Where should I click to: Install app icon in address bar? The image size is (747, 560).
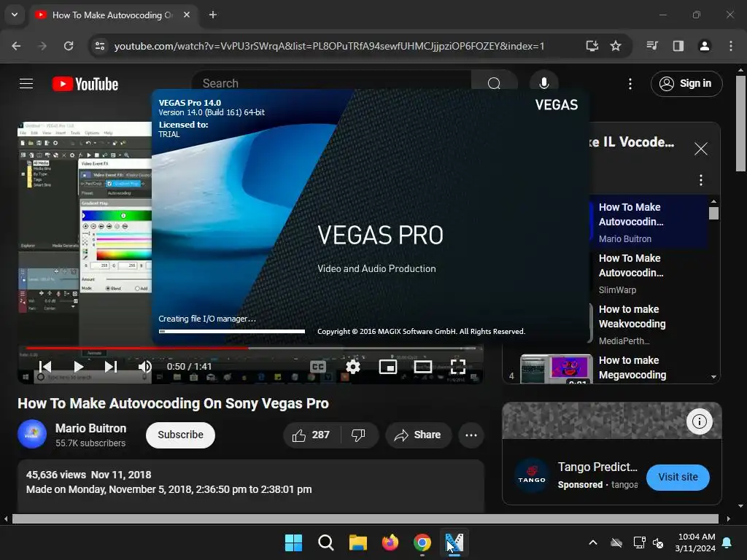pos(592,46)
